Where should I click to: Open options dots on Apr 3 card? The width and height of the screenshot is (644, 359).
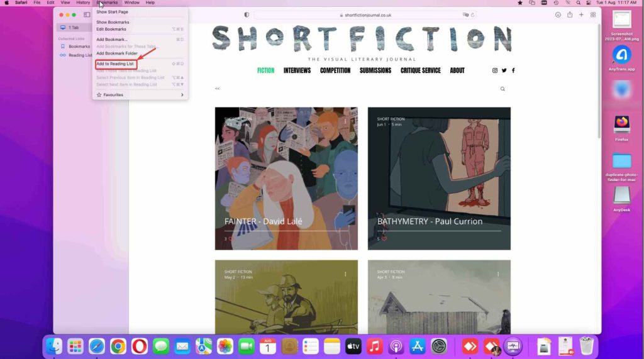pyautogui.click(x=498, y=274)
